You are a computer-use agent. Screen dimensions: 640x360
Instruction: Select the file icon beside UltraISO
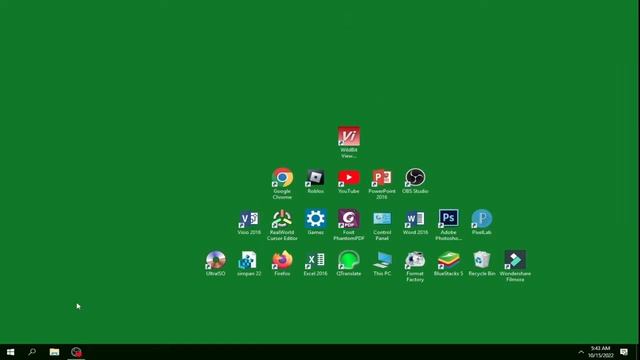click(249, 264)
